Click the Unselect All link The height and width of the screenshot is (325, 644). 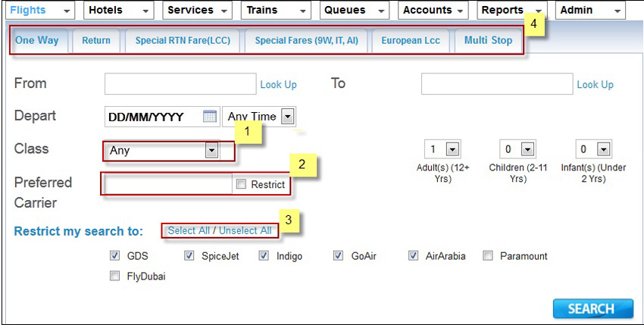coord(245,230)
